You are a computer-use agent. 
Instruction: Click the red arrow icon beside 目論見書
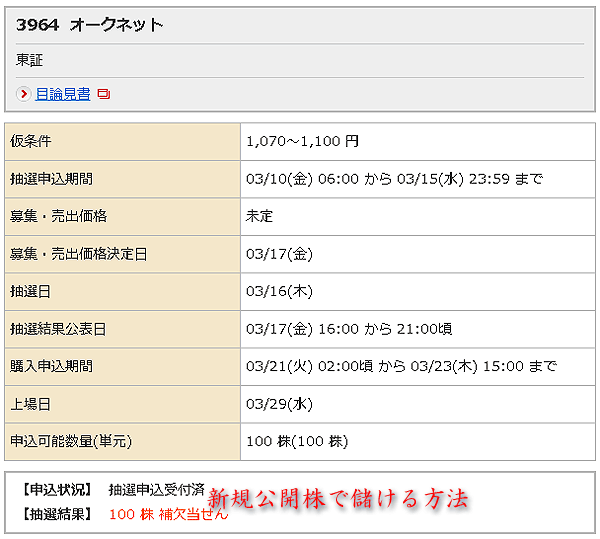coord(24,94)
